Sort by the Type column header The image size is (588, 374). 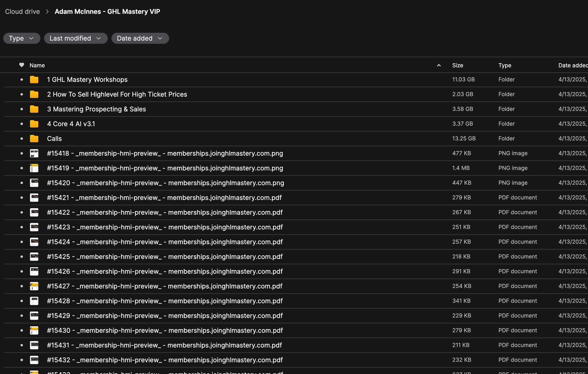(504, 65)
